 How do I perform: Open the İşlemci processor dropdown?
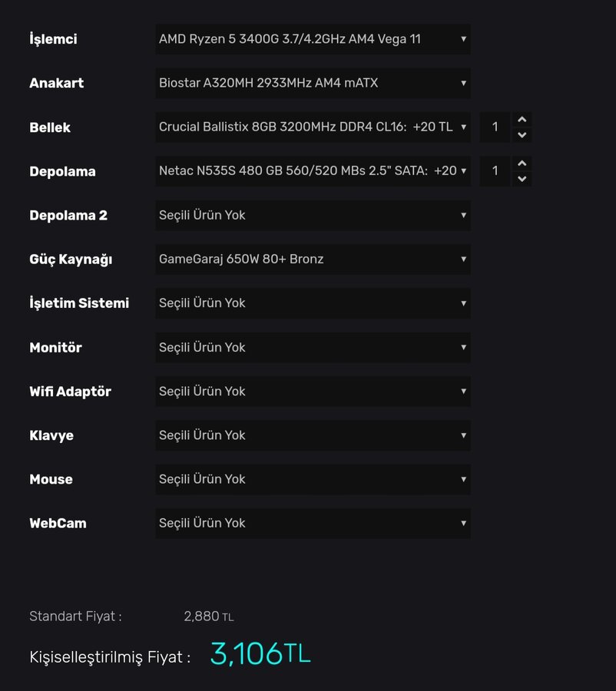pos(313,39)
